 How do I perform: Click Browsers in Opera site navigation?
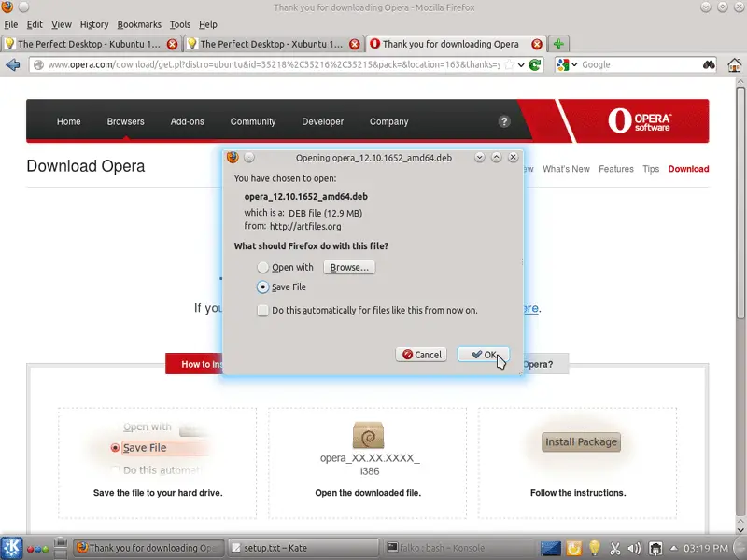tap(125, 121)
